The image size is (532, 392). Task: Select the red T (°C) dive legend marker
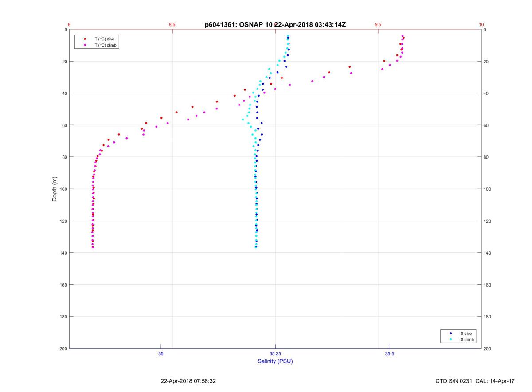point(85,39)
